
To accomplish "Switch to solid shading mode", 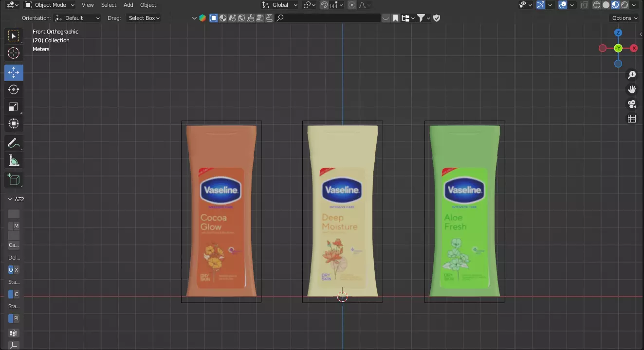I will click(606, 5).
